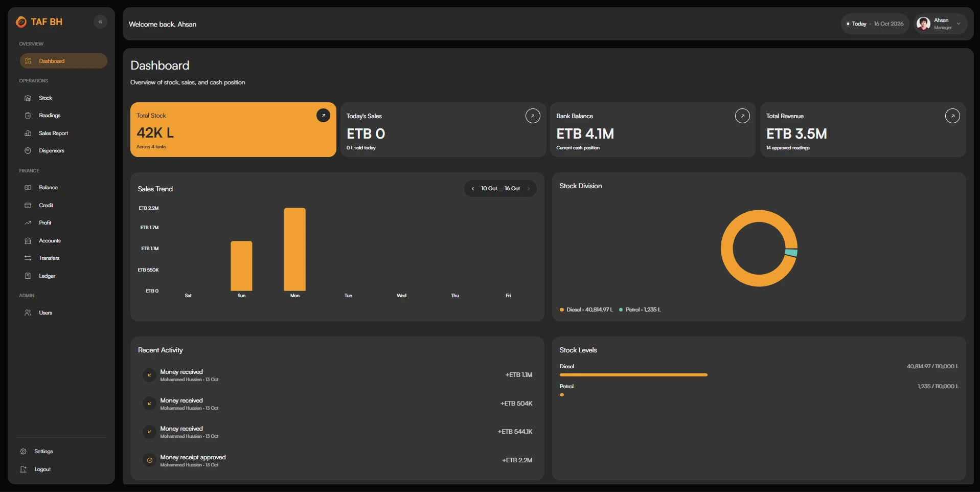Screen dimensions: 980x492
Task: Open the Bank Balance card arrow
Action: click(x=742, y=116)
